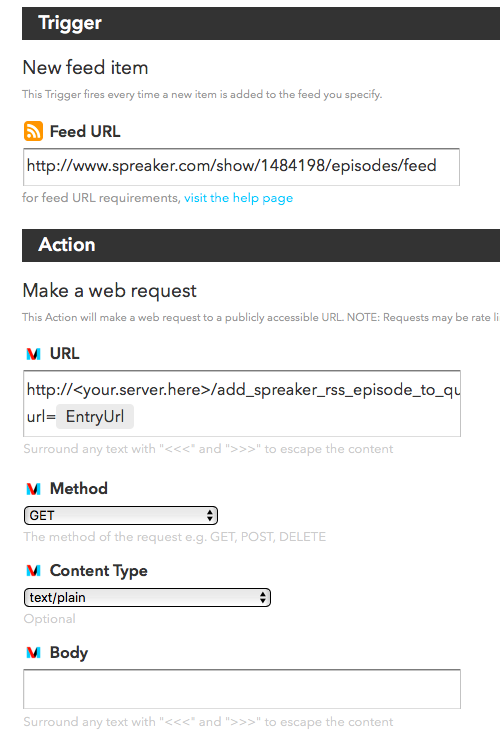Click the Trigger section header
The image size is (500, 746).
pos(261,23)
